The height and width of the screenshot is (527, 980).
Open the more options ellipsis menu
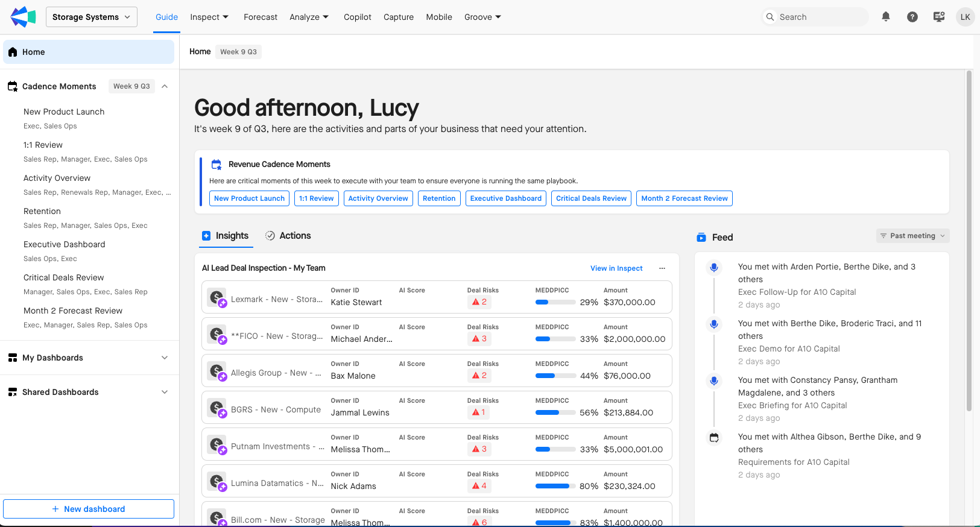(x=662, y=268)
